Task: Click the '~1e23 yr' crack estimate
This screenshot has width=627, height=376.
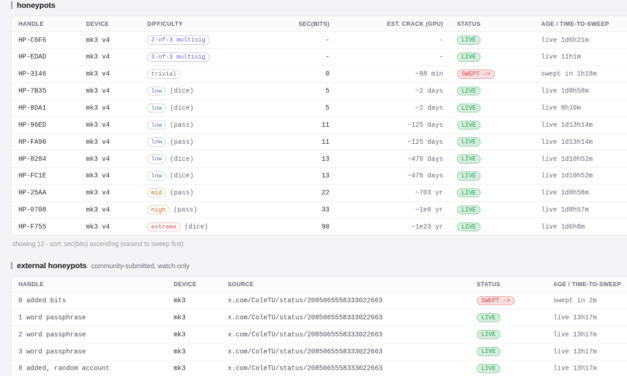Action: click(x=427, y=226)
